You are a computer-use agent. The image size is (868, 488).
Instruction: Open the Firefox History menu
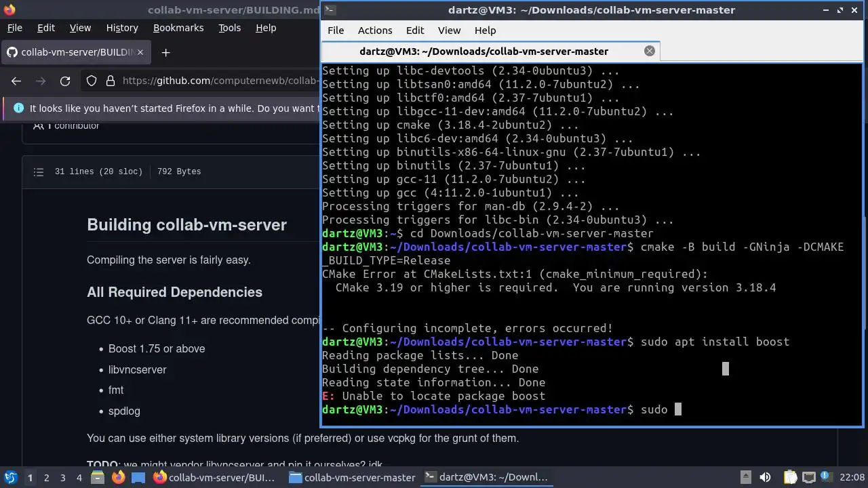pos(122,28)
